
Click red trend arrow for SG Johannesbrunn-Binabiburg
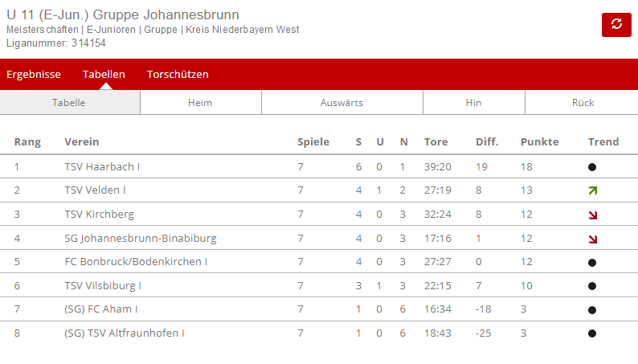pos(593,239)
